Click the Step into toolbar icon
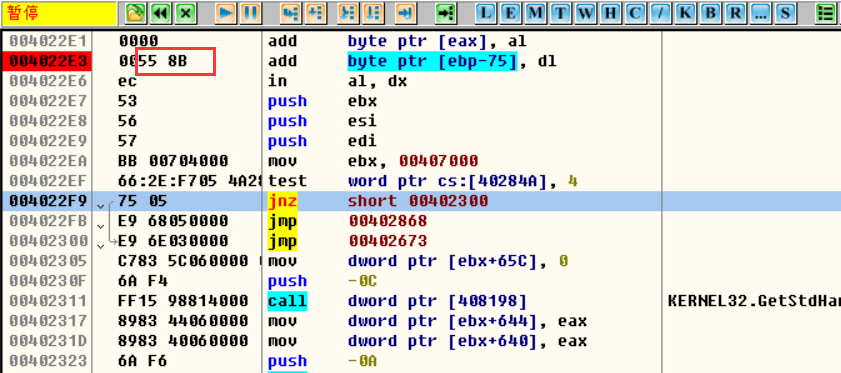 coord(291,12)
